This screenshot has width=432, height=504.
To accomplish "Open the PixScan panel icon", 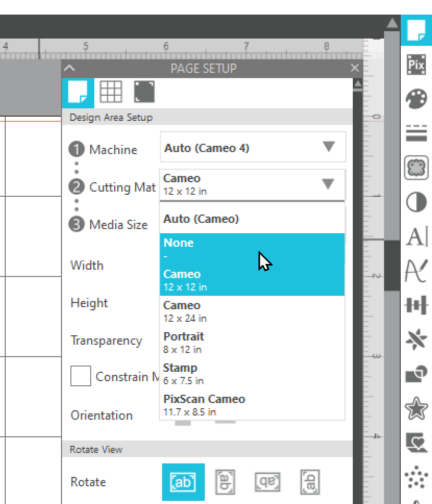I will pyautogui.click(x=416, y=64).
